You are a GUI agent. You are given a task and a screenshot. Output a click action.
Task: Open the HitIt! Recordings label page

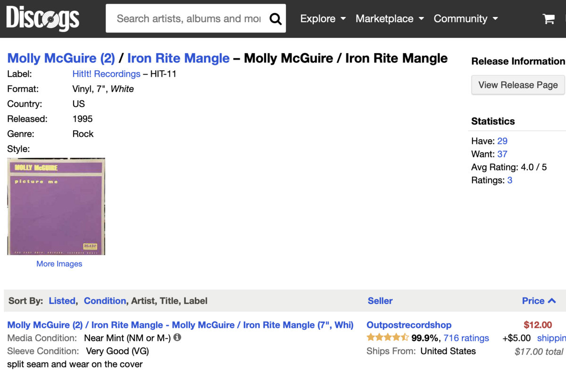point(106,74)
